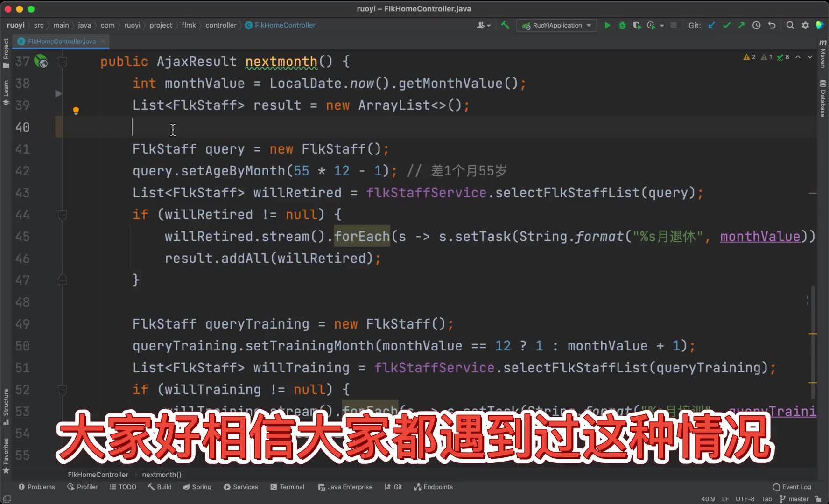Click the 'src' breadcrumb
Image resolution: width=829 pixels, height=504 pixels.
pos(39,25)
